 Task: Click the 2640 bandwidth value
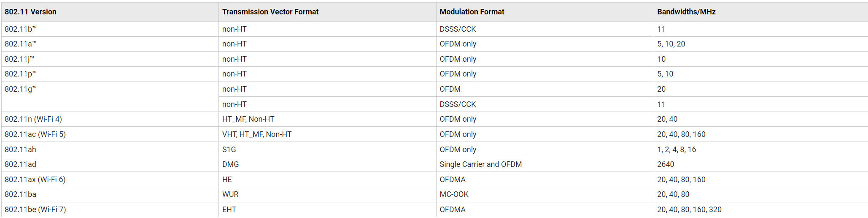pos(666,164)
